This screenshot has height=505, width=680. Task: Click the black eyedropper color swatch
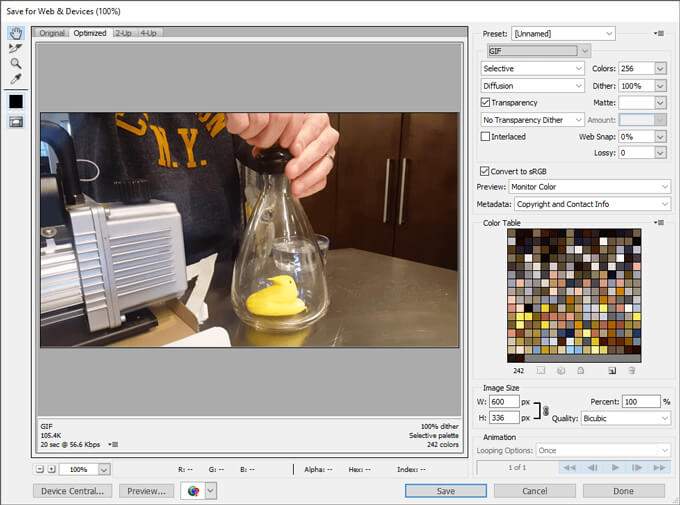pos(16,101)
